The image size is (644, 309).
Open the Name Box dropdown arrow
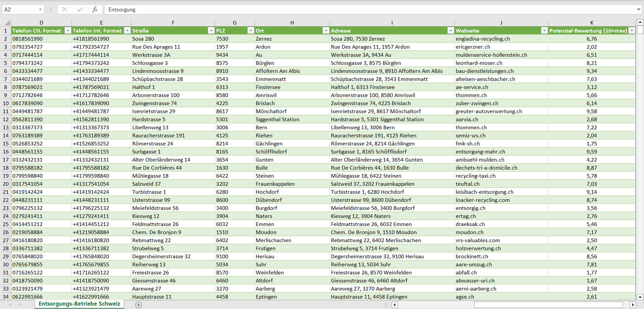[41, 9]
